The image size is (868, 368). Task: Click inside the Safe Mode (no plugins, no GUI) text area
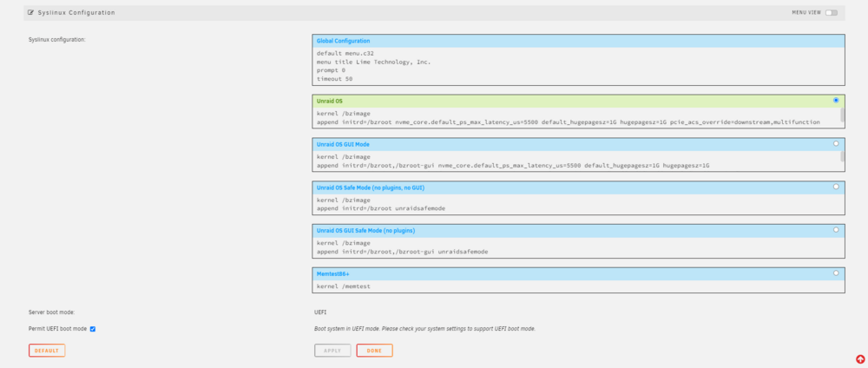click(x=578, y=204)
